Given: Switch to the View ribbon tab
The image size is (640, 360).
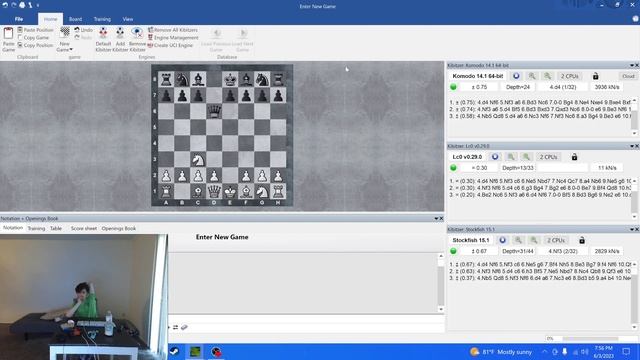Looking at the screenshot, I should click(x=128, y=19).
